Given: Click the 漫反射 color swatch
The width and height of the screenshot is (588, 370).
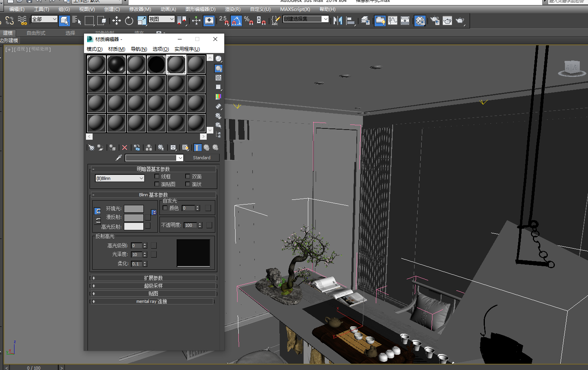Looking at the screenshot, I should click(x=134, y=217).
